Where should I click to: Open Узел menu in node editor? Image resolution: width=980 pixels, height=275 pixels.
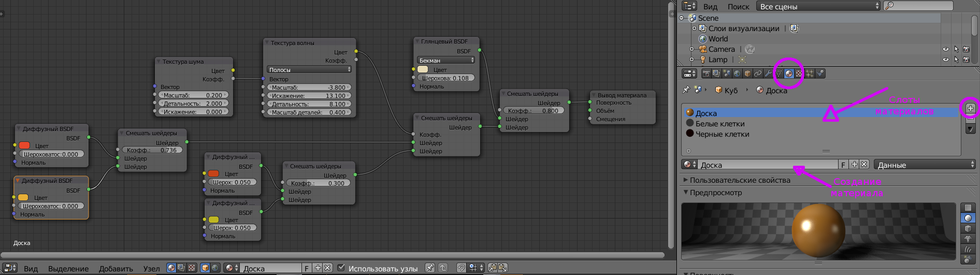click(x=151, y=268)
